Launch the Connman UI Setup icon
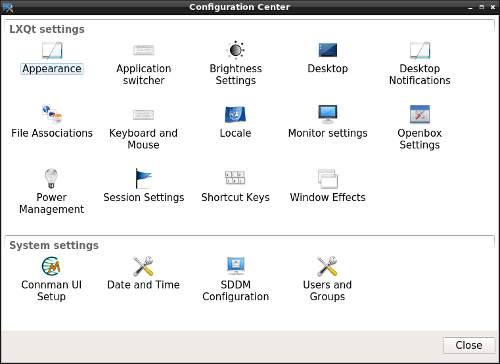 click(51, 266)
